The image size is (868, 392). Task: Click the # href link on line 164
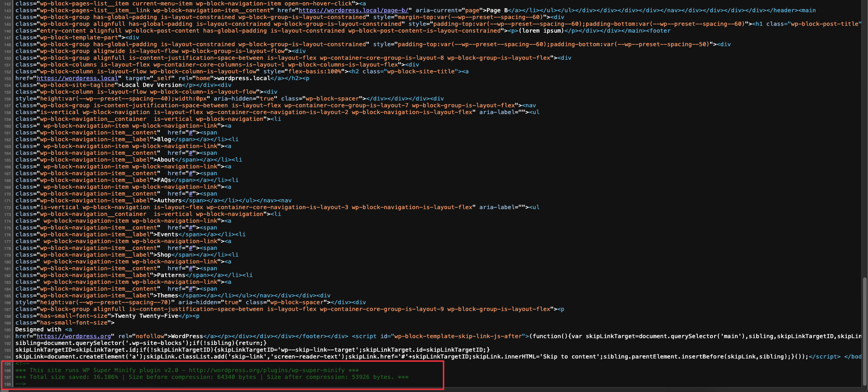[x=191, y=153]
